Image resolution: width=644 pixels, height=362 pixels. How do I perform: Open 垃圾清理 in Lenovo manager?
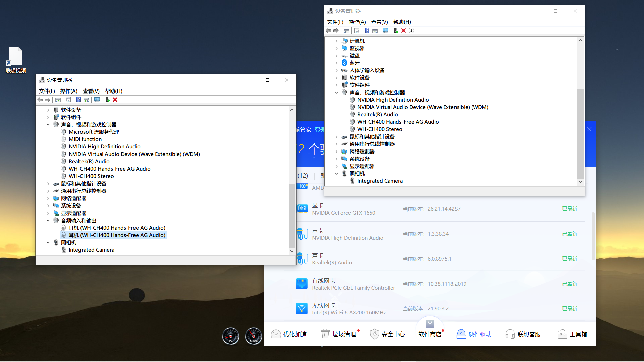[x=338, y=334]
